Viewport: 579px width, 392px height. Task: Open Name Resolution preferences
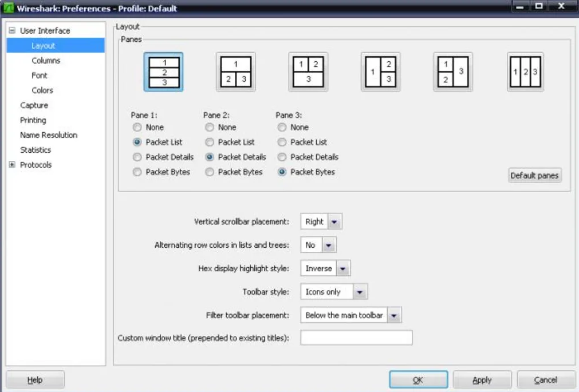pos(49,135)
